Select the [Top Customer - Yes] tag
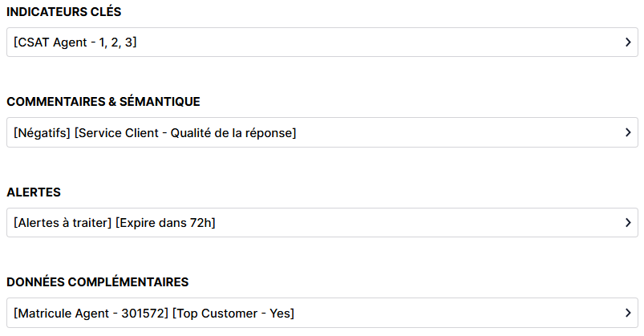The height and width of the screenshot is (336, 644). [233, 314]
